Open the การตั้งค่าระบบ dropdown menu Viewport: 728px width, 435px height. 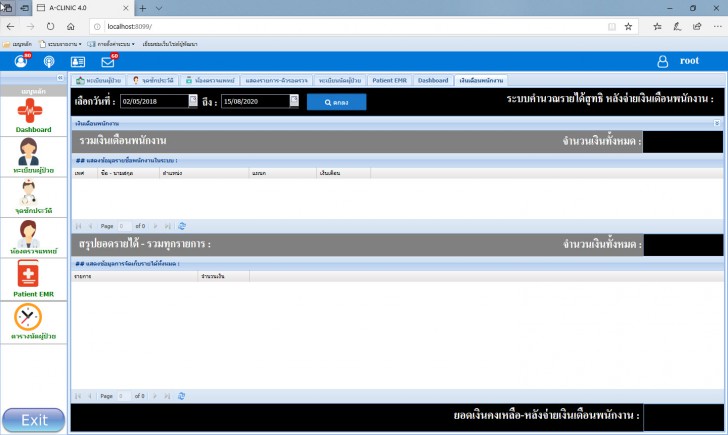111,44
